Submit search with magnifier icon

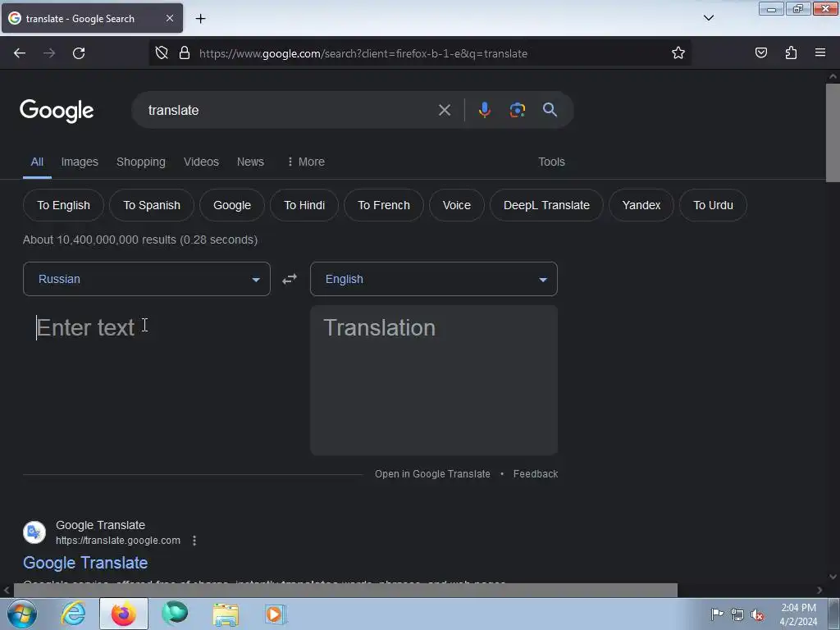coord(550,110)
